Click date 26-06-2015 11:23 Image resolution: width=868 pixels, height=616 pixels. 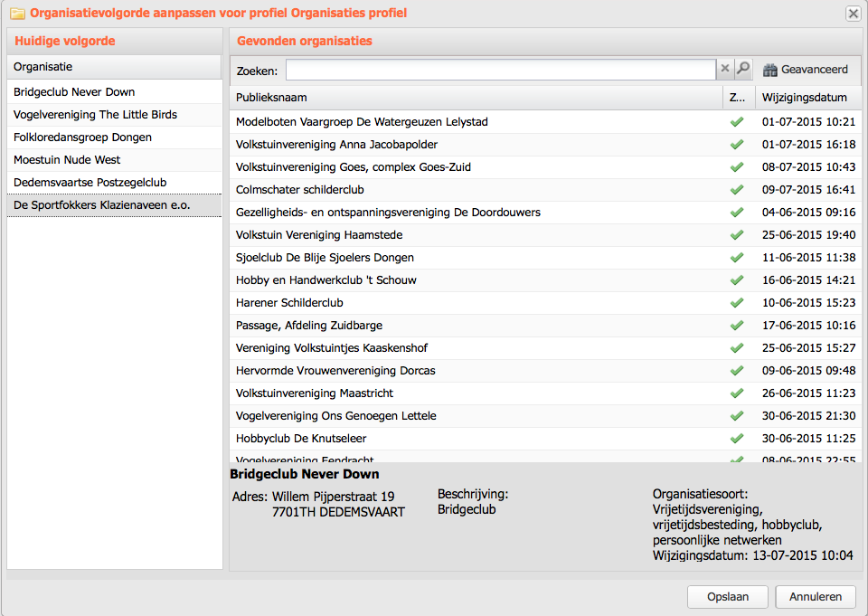[808, 393]
